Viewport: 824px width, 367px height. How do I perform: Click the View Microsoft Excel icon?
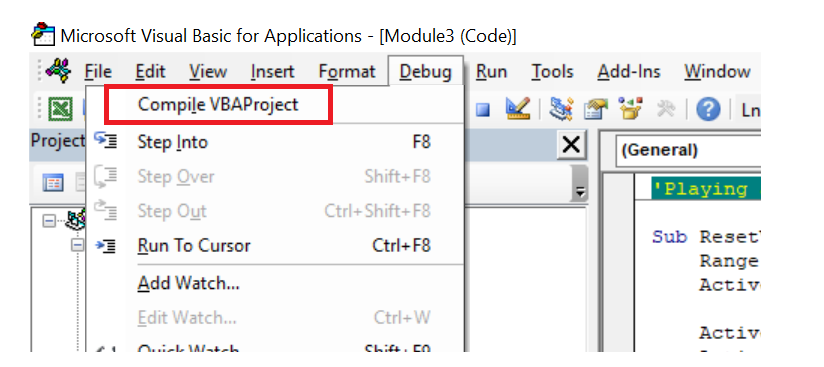click(x=60, y=109)
